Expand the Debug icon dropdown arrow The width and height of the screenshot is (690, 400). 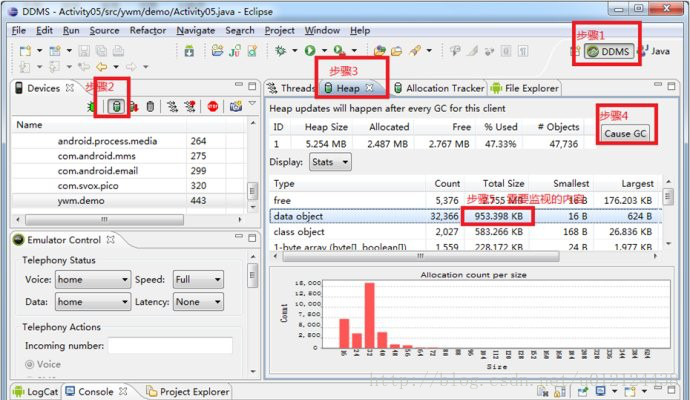point(294,51)
